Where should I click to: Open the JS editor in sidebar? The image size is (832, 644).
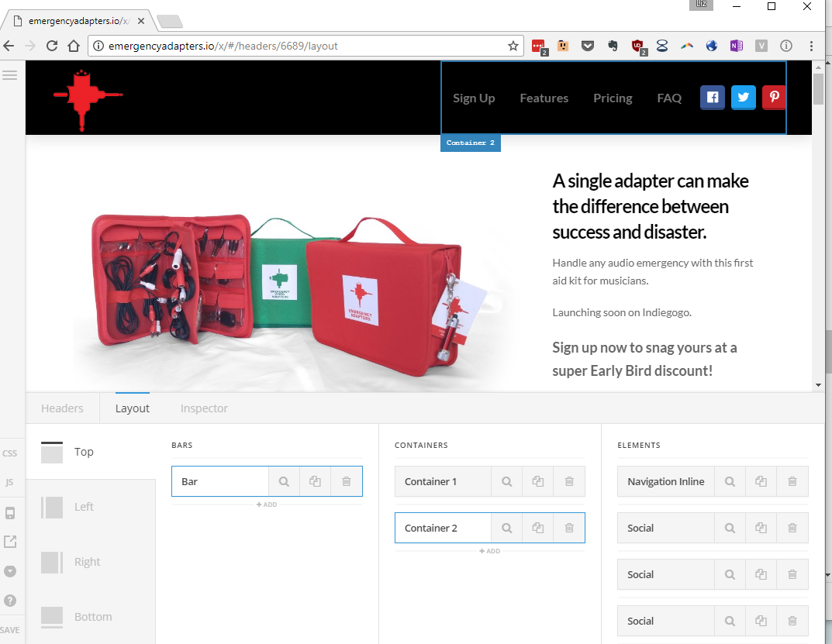pos(9,482)
